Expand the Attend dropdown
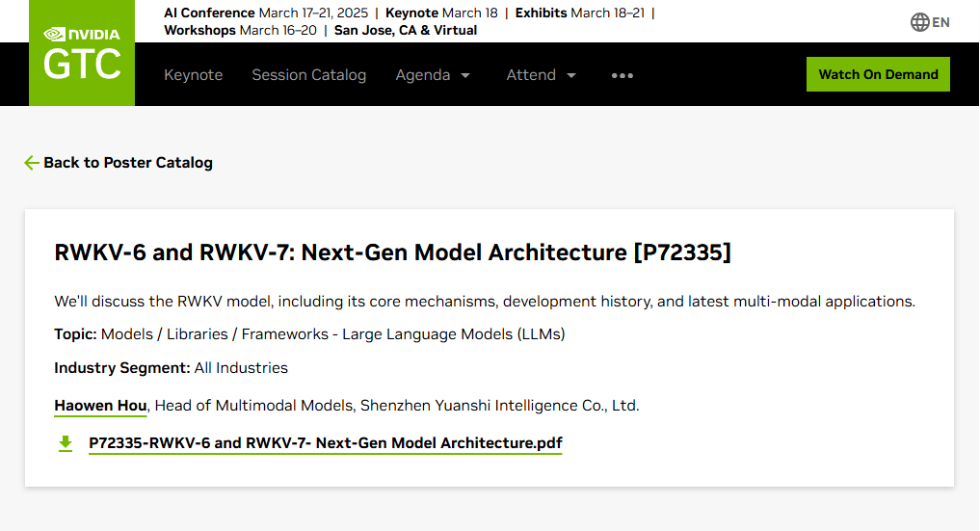The height and width of the screenshot is (531, 980). pos(542,75)
